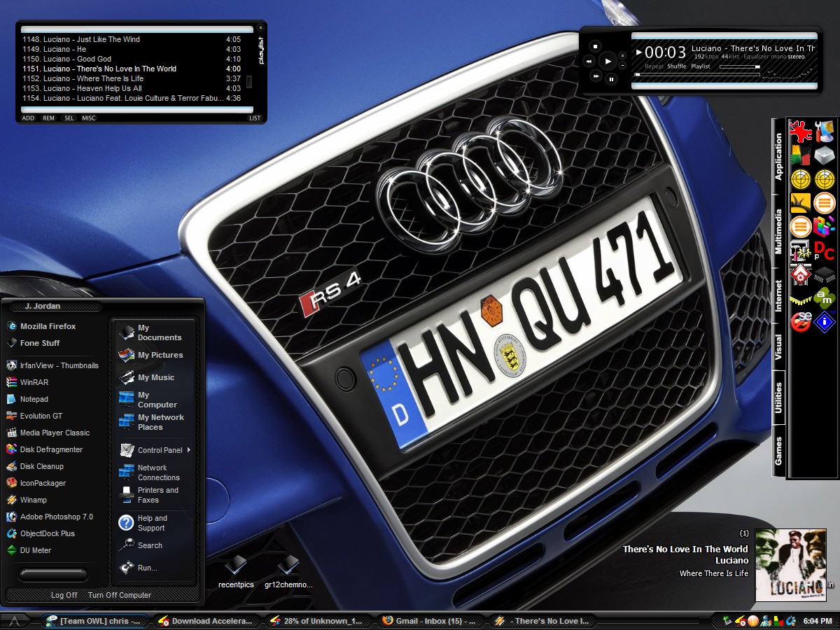Select track 1152 Where There Is Life
Image resolution: width=840 pixels, height=630 pixels.
click(x=132, y=79)
